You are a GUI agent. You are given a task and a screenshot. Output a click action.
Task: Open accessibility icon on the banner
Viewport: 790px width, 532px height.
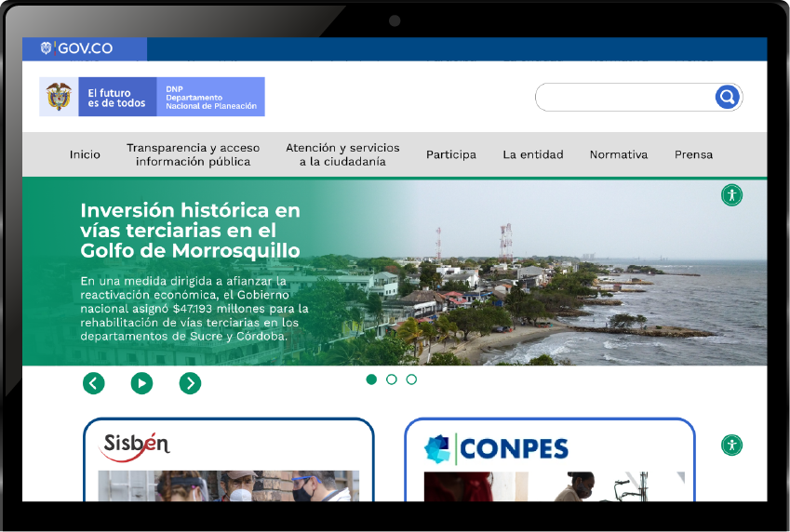731,195
